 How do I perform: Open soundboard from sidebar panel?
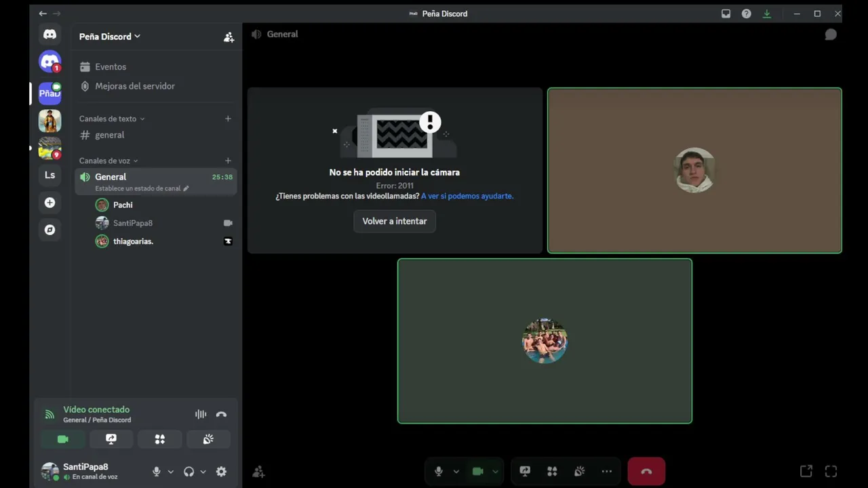tap(208, 439)
